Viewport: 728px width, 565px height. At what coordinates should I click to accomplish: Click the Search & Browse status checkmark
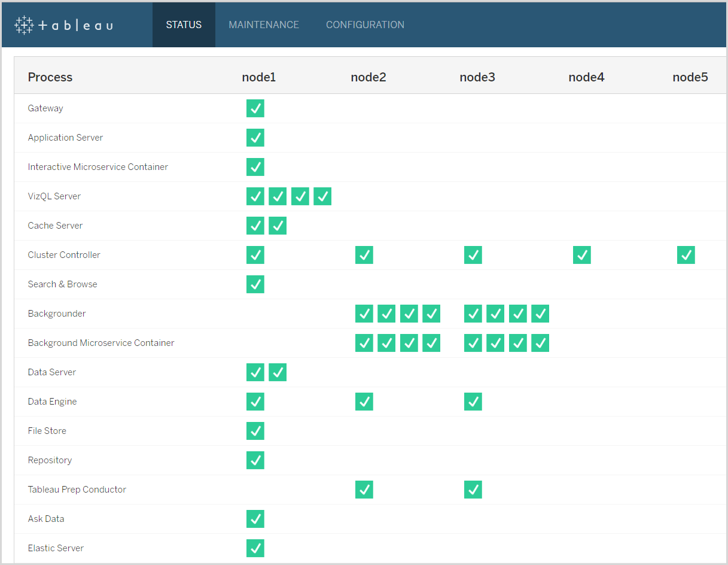point(255,284)
